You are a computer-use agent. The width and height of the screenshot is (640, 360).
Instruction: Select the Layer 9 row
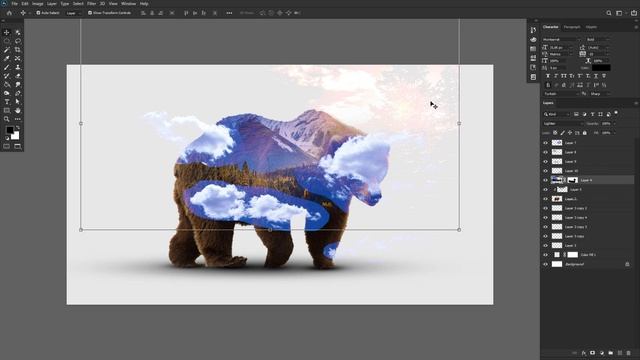pos(588,162)
